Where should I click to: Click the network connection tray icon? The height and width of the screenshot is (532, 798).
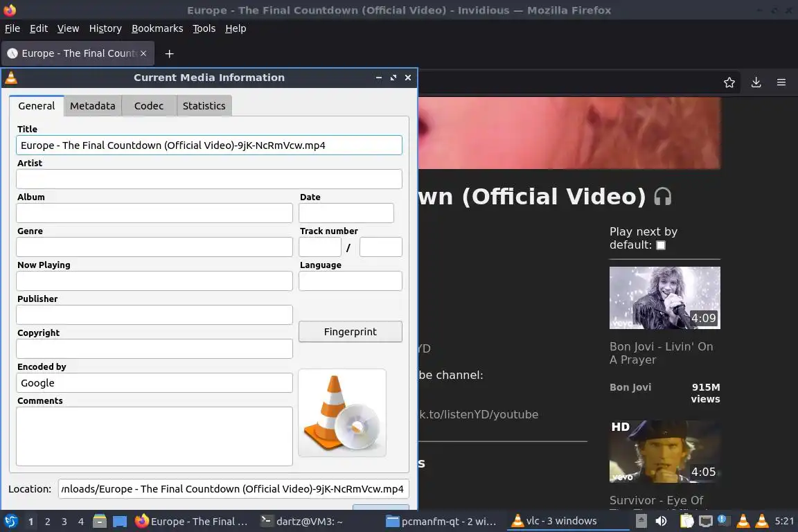click(x=706, y=522)
